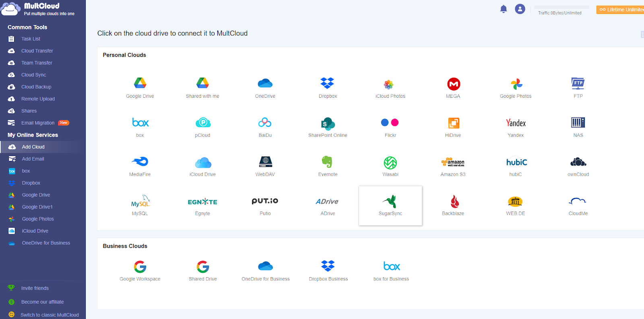Connect a NAS device
Screen dimensions: 644x319
[578, 122]
